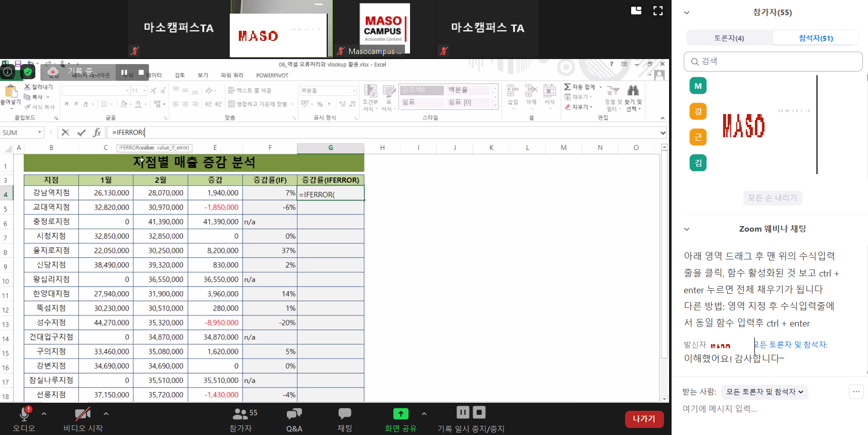Open the POWERPIVOT ribbon tab
The image size is (868, 435).
click(x=272, y=75)
